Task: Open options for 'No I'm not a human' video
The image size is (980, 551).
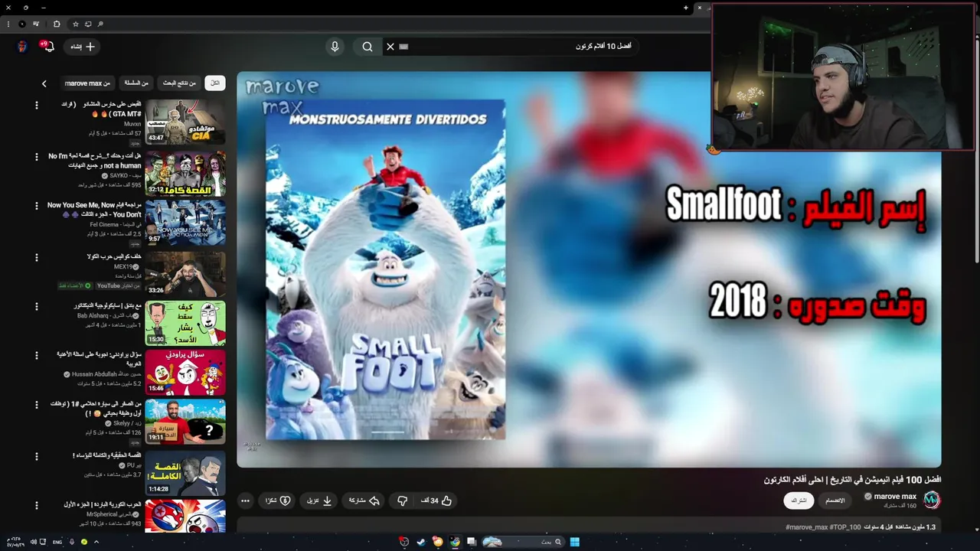Action: pyautogui.click(x=36, y=157)
